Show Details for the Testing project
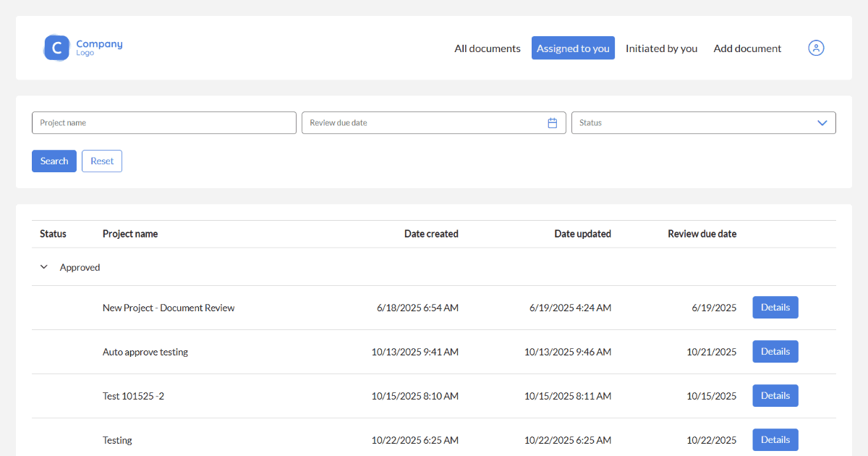This screenshot has height=456, width=868. point(775,440)
